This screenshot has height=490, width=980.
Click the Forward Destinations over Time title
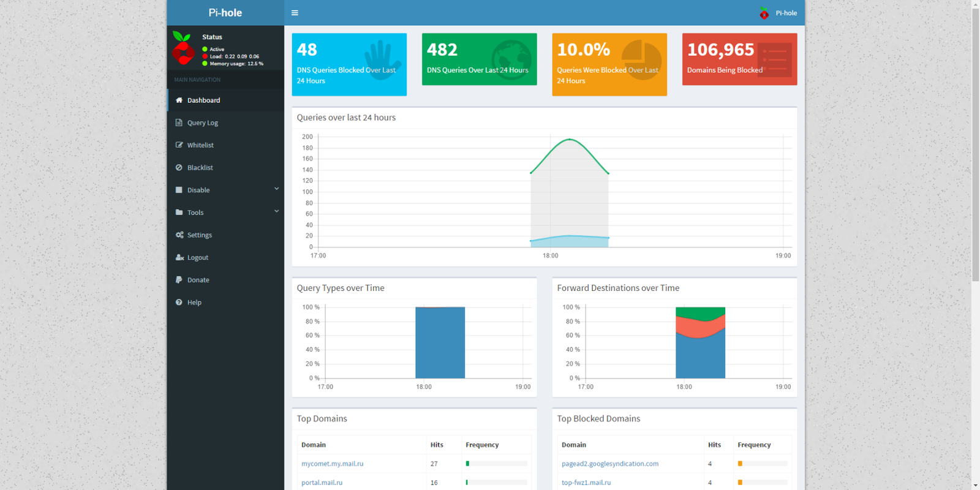[618, 288]
